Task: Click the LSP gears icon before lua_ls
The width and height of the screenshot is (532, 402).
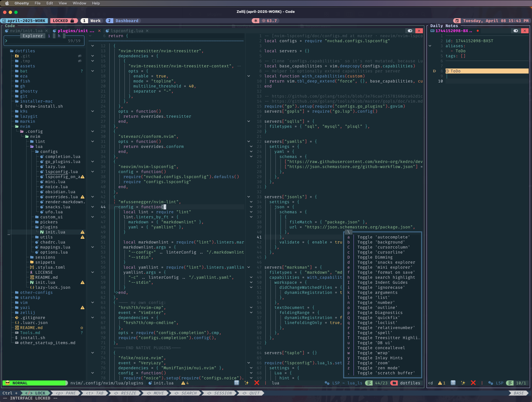Action: tap(327, 383)
